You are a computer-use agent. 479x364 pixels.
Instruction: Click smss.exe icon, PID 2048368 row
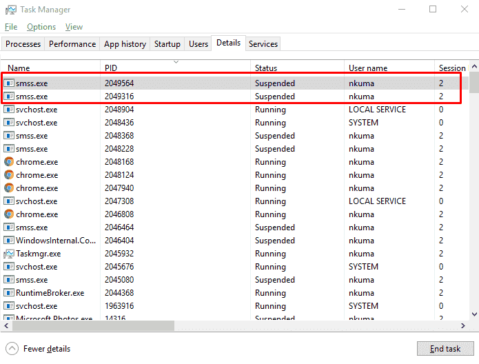9,136
